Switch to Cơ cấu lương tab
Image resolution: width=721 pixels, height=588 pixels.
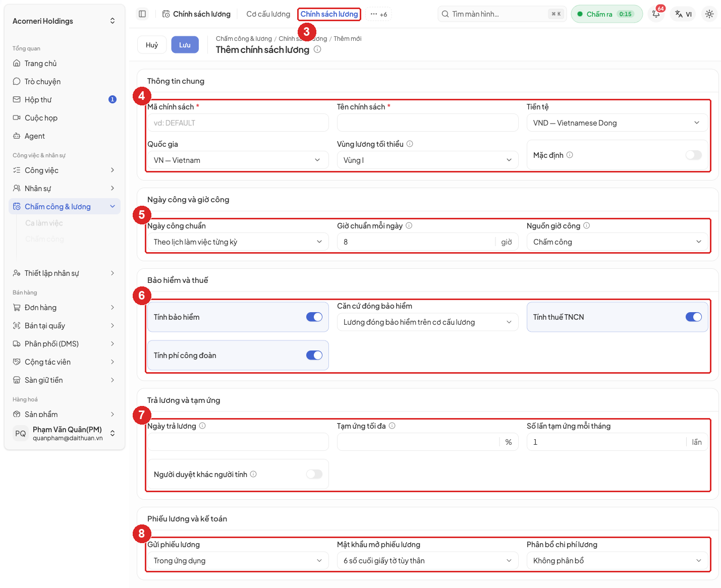[268, 14]
